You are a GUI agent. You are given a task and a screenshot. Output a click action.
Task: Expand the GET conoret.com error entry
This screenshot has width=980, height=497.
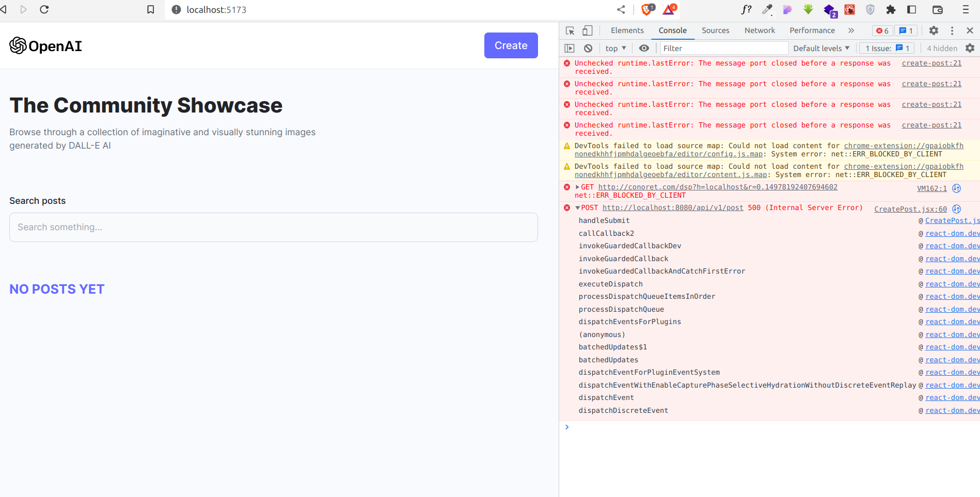[x=577, y=187]
